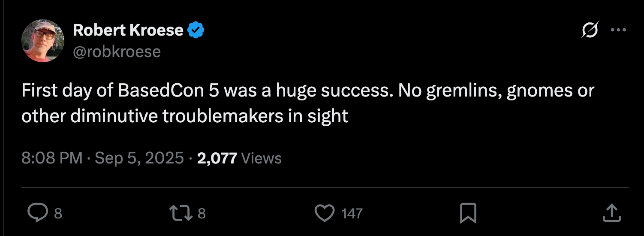This screenshot has width=644, height=236.
Task: Open the 2,077 view count analytics
Action: tap(217, 158)
